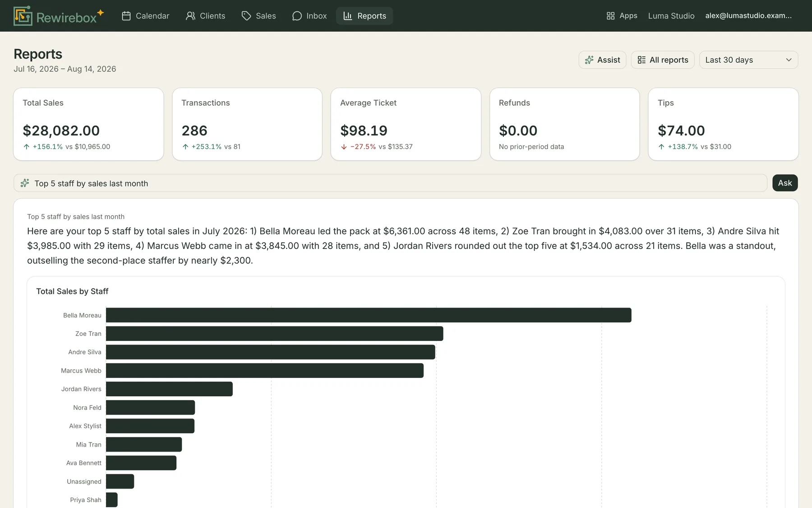Click the 'Unassigned' chart axis label
Screen dimensions: 812x508
(x=84, y=481)
